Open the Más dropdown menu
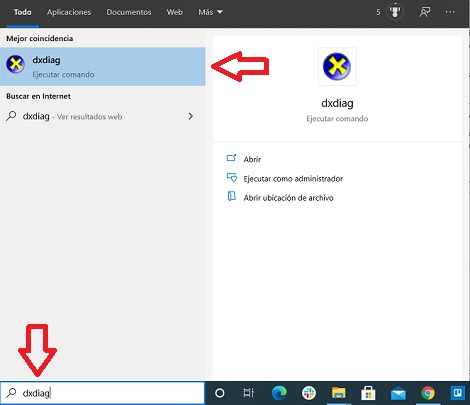Screen dimensions: 470x405 [210, 12]
